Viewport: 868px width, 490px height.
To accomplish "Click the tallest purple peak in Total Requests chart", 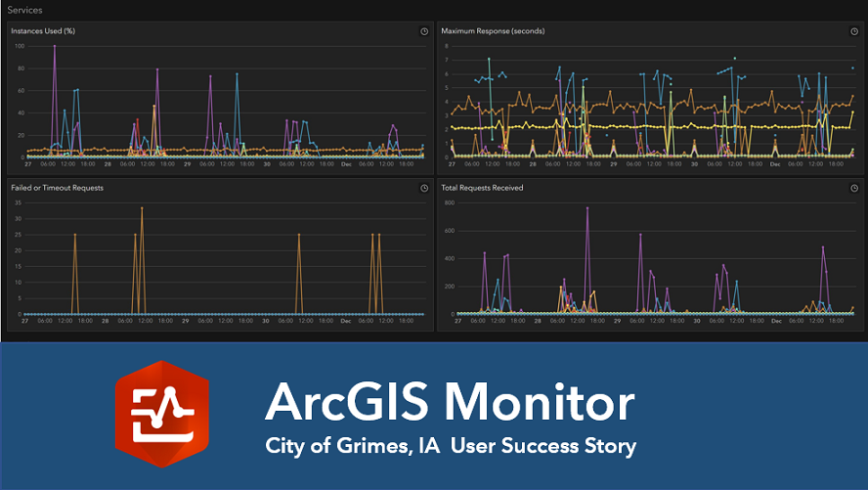I will pyautogui.click(x=587, y=208).
